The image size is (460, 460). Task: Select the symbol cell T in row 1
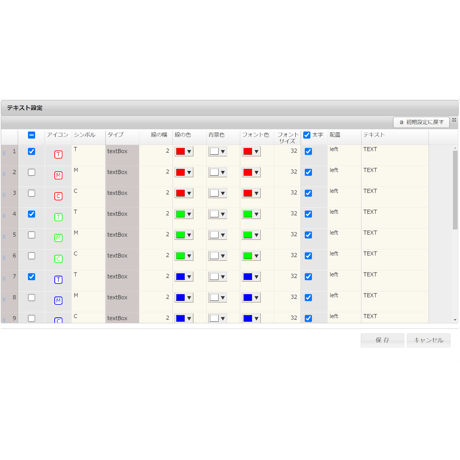tap(88, 155)
